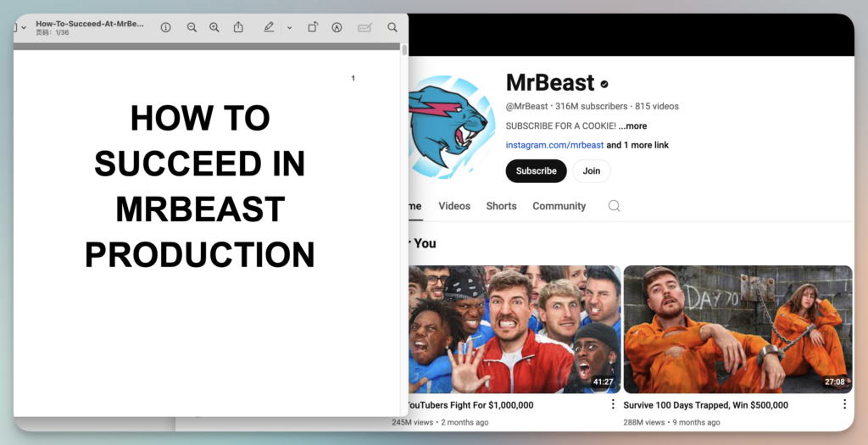Click the page count 1/36 label

tap(53, 33)
